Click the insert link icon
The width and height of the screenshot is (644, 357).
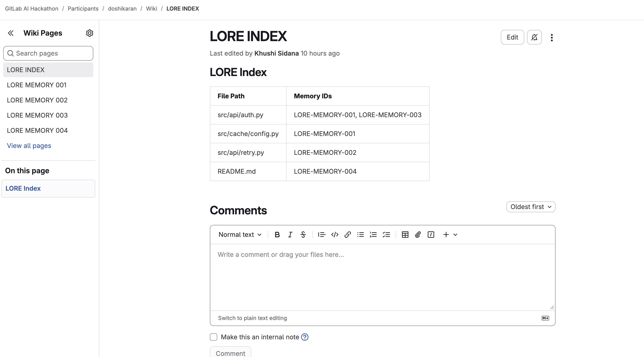click(348, 235)
